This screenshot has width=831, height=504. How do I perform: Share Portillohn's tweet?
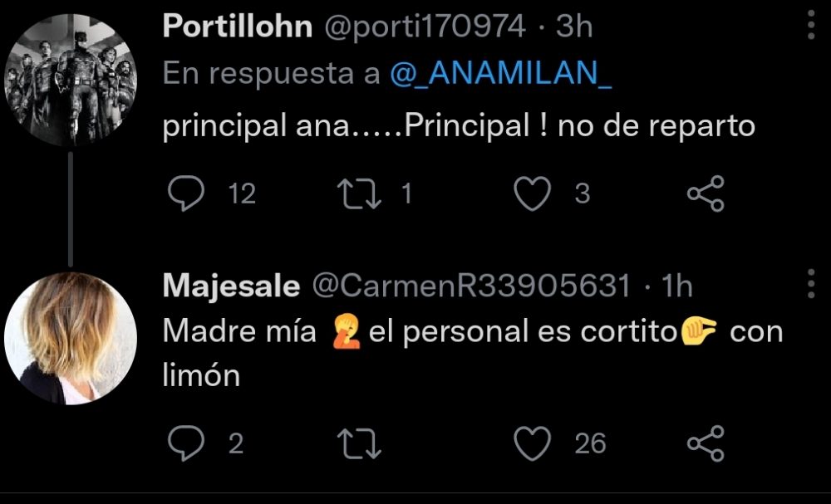point(706,193)
